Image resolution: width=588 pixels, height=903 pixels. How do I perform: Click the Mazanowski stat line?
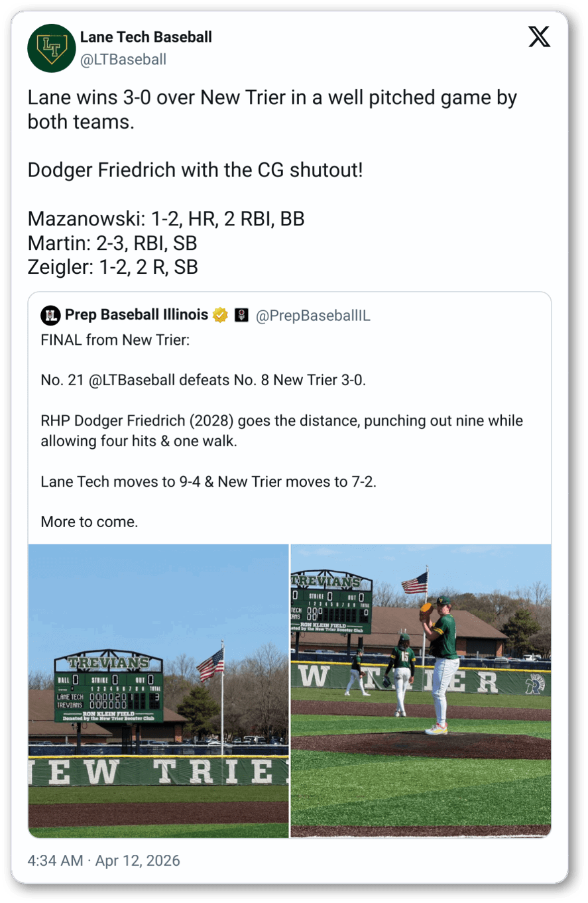[166, 219]
